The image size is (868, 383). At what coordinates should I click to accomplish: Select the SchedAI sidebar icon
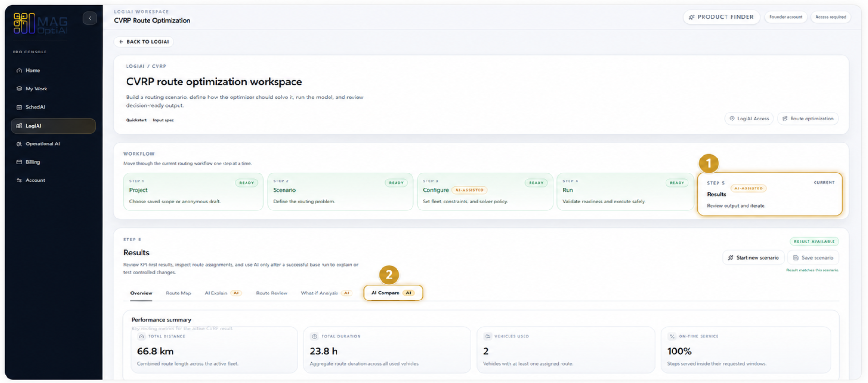tap(19, 107)
